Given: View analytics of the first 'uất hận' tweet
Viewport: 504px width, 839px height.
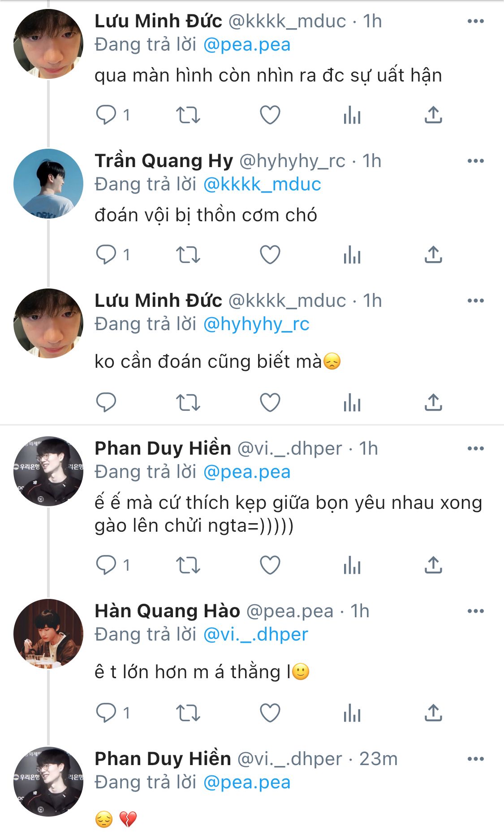Looking at the screenshot, I should point(352,115).
